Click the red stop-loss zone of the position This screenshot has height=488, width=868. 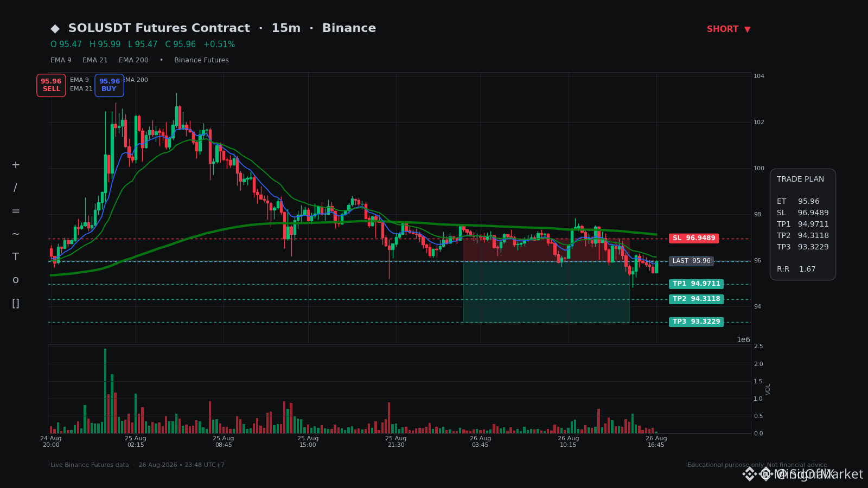[546, 250]
